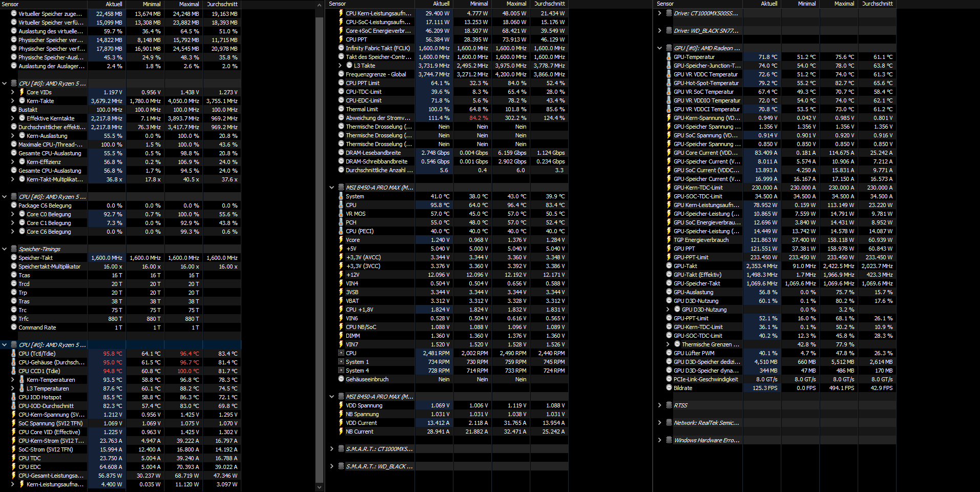Click the VDD Current lightning icon

coord(341,423)
